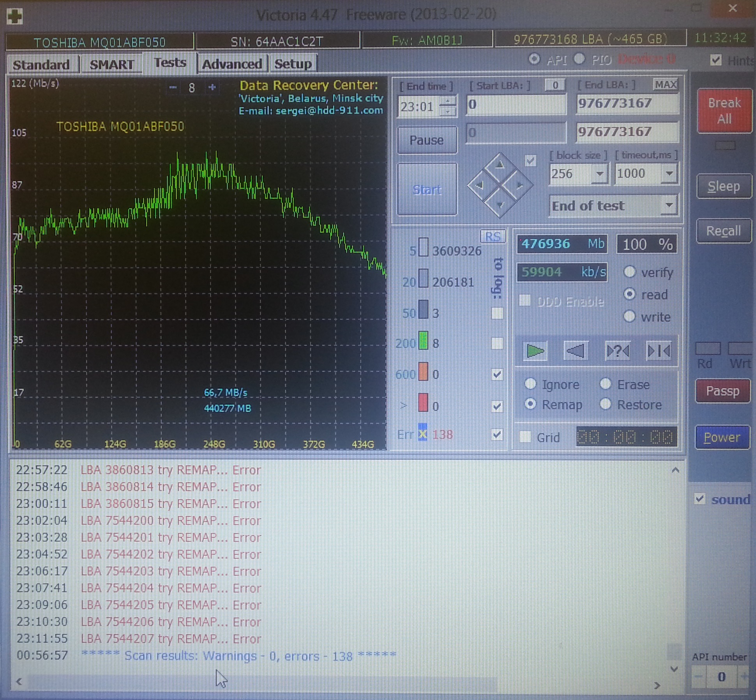Click the Start LBA input field
This screenshot has height=700, width=756.
(516, 104)
